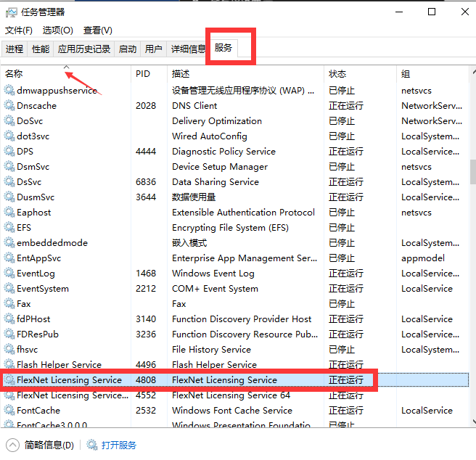Viewport: 476px width, 460px height.
Task: Open the 选项(O) menu
Action: point(57,30)
